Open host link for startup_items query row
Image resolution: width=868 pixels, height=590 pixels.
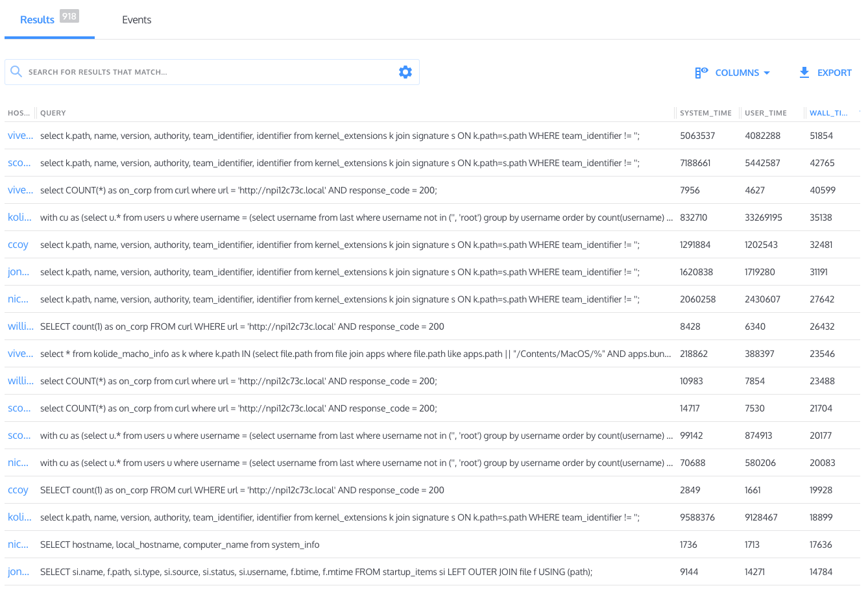[19, 572]
